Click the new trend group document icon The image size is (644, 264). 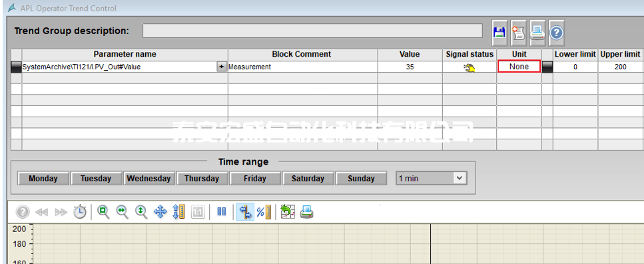pyautogui.click(x=518, y=33)
